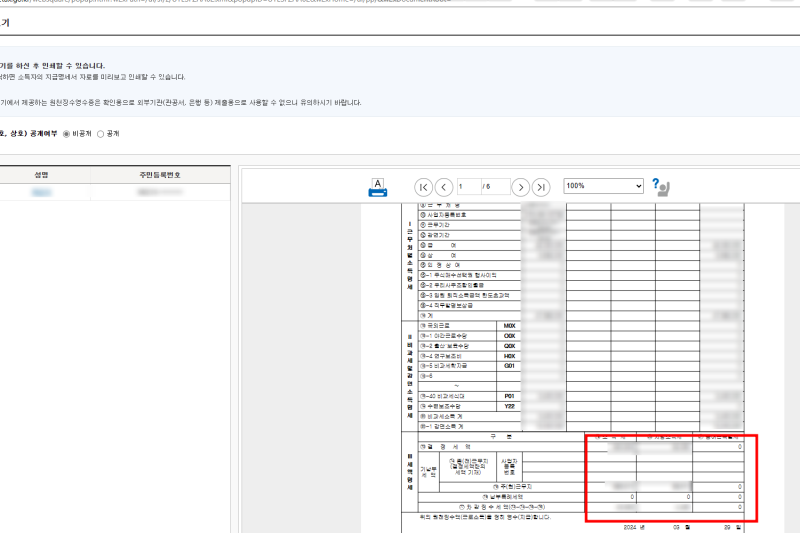Advance to the next page
Viewport: 800px width, 533px height.
[x=520, y=187]
